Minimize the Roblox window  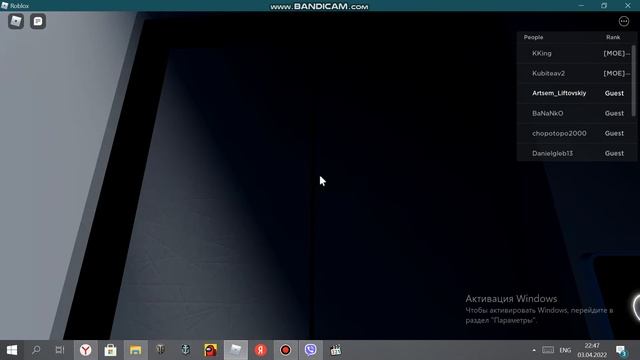pos(581,5)
